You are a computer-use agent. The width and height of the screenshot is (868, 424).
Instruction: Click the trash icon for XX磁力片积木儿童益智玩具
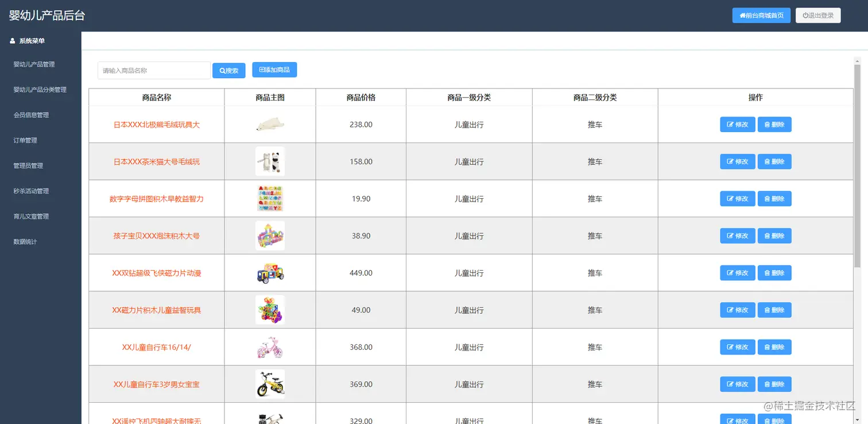click(x=767, y=310)
